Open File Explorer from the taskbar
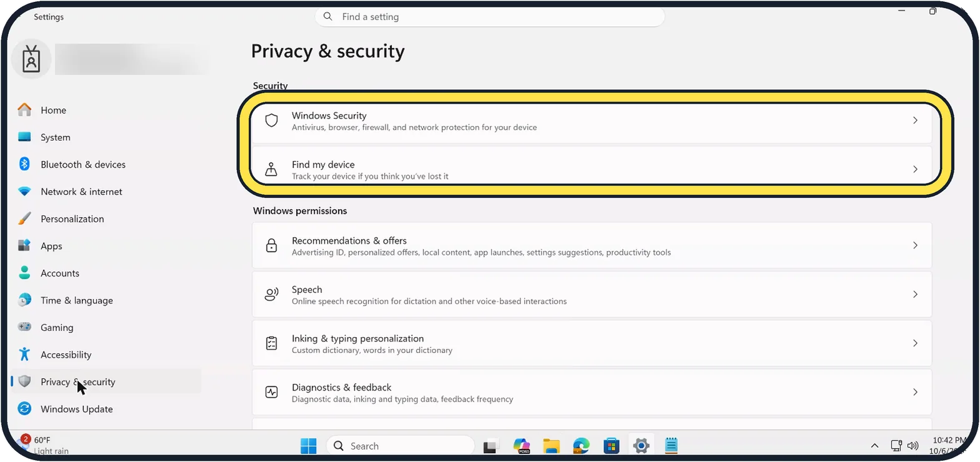Screen dimensions: 980x462 click(551, 446)
